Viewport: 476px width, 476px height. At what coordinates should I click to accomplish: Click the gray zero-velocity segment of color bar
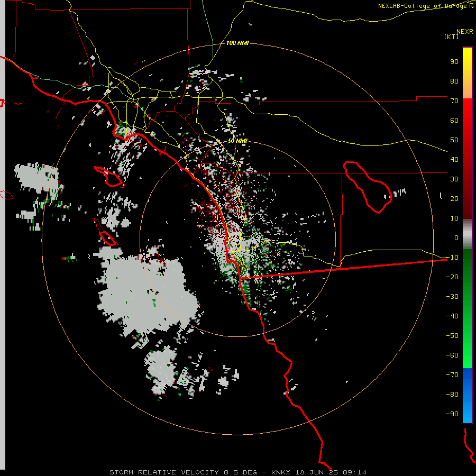coord(467,234)
